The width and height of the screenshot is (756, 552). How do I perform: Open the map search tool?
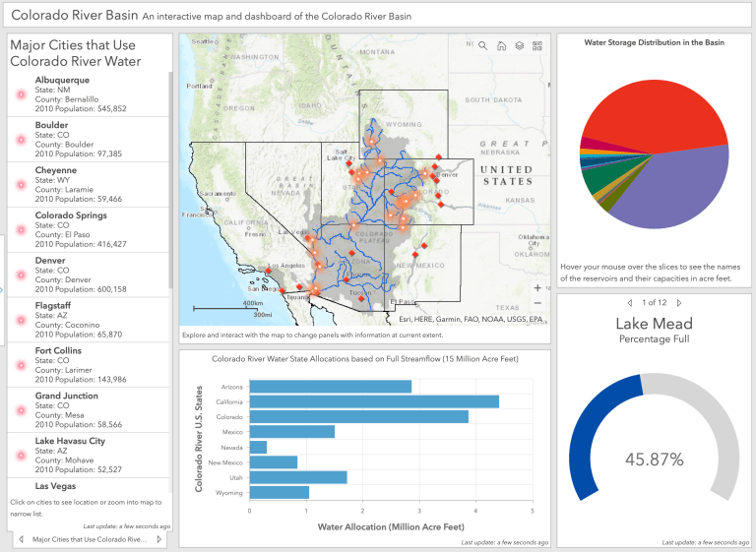click(x=483, y=45)
